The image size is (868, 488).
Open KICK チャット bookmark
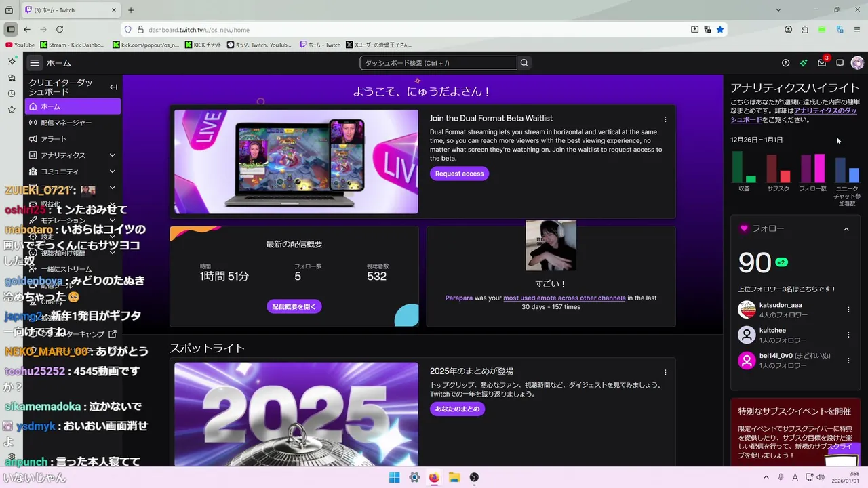[x=203, y=45]
